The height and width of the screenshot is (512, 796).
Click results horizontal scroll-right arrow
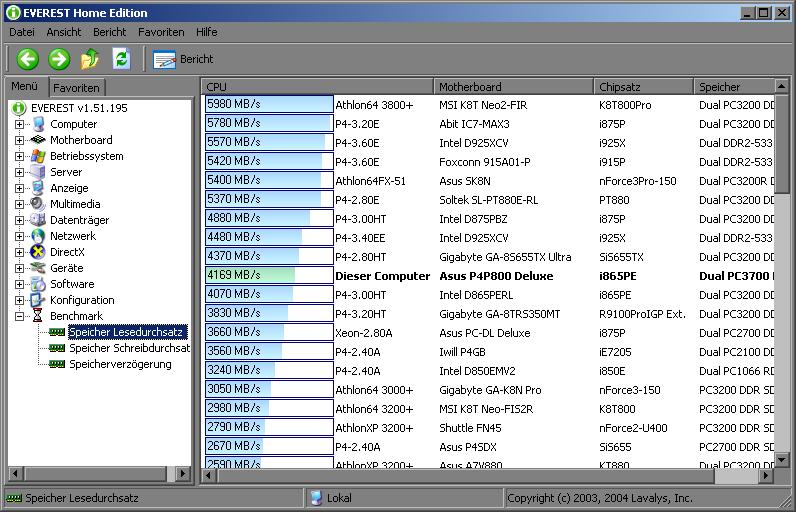(766, 476)
